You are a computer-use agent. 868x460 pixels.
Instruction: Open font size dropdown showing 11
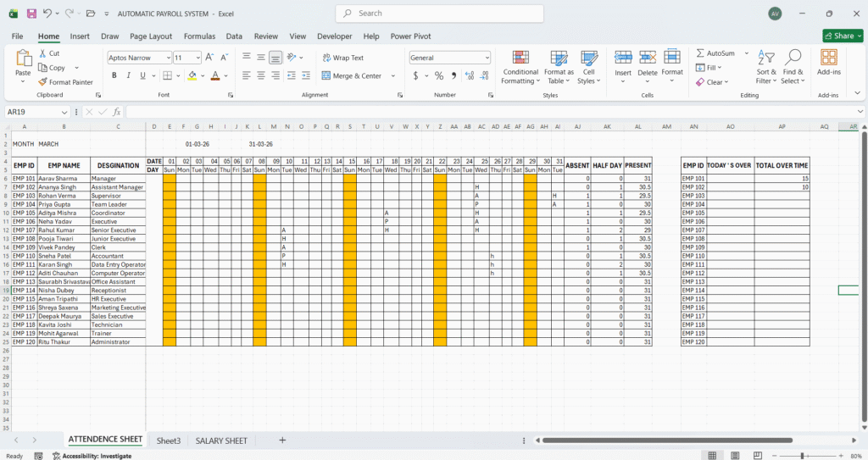tap(198, 58)
